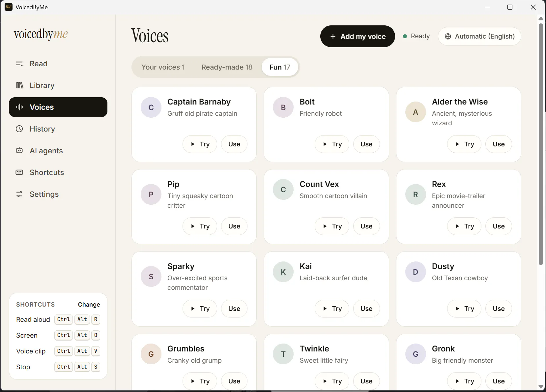Use the Rex voice

pos(499,226)
